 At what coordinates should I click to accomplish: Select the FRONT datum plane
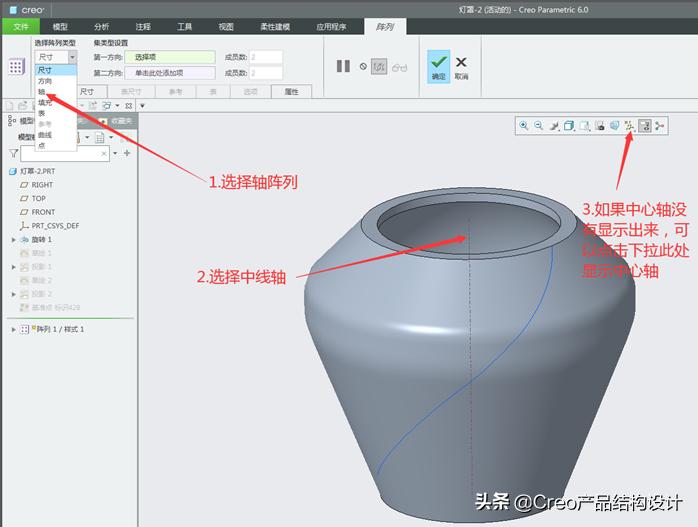coord(38,212)
